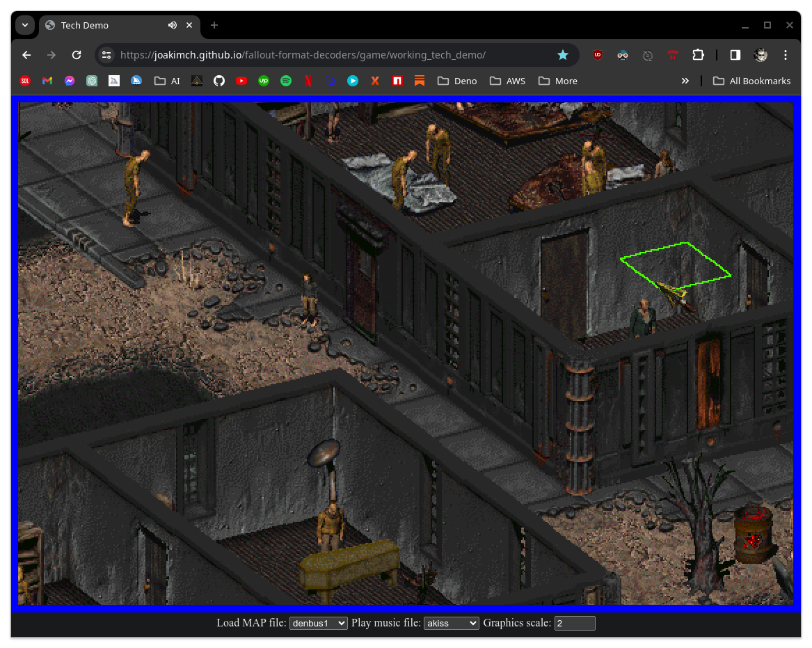Close the Tech Demo tab
Viewport: 812px width, 648px height.
tap(189, 25)
